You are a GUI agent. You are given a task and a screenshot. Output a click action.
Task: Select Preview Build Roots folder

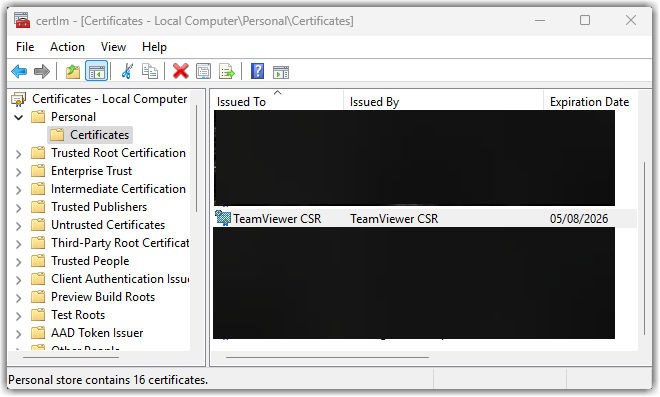click(103, 297)
